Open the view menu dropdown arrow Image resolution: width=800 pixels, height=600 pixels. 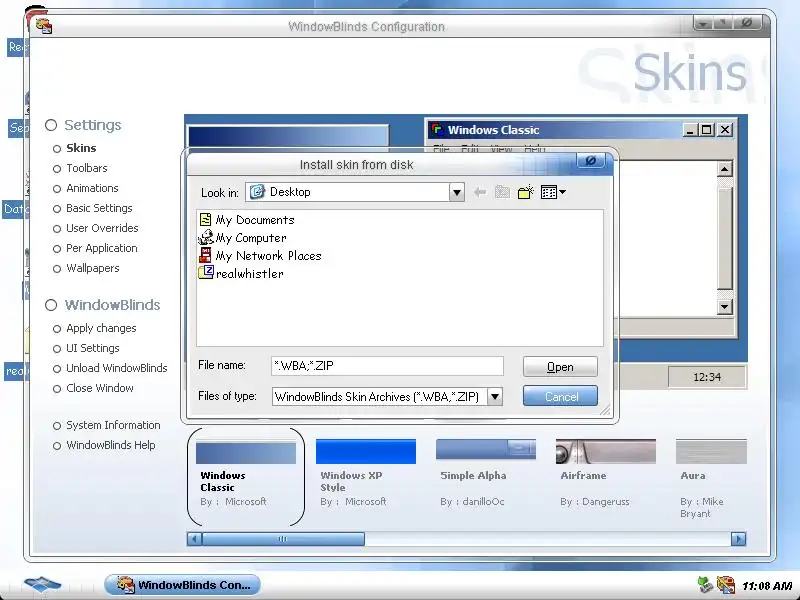[562, 192]
